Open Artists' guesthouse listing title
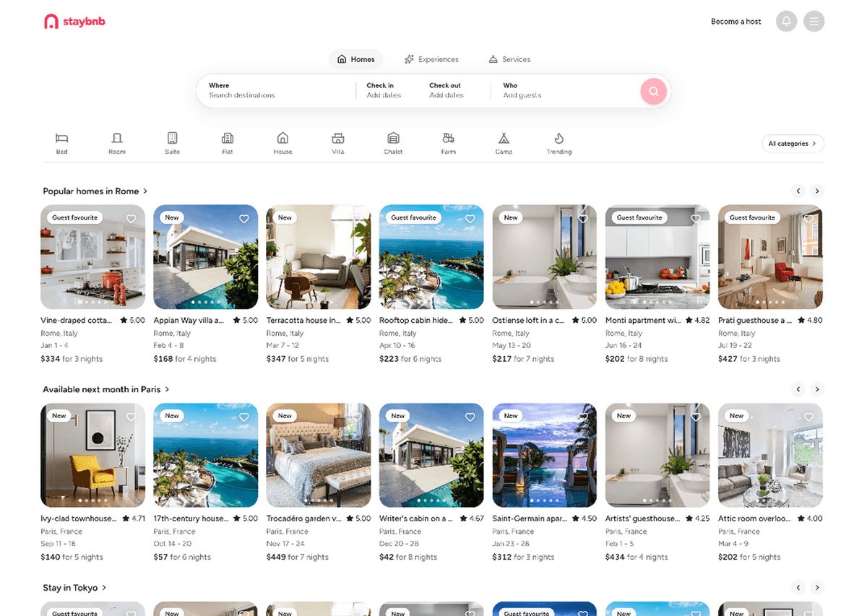Image resolution: width=867 pixels, height=616 pixels. (642, 519)
